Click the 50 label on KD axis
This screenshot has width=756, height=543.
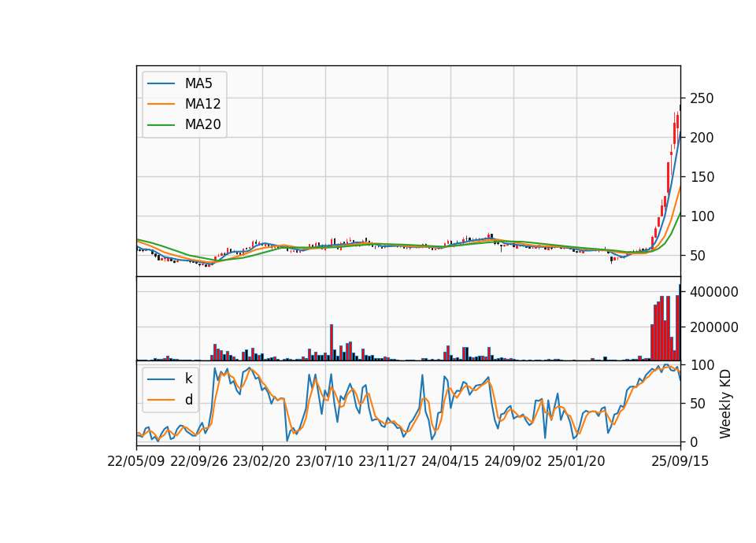pyautogui.click(x=698, y=404)
